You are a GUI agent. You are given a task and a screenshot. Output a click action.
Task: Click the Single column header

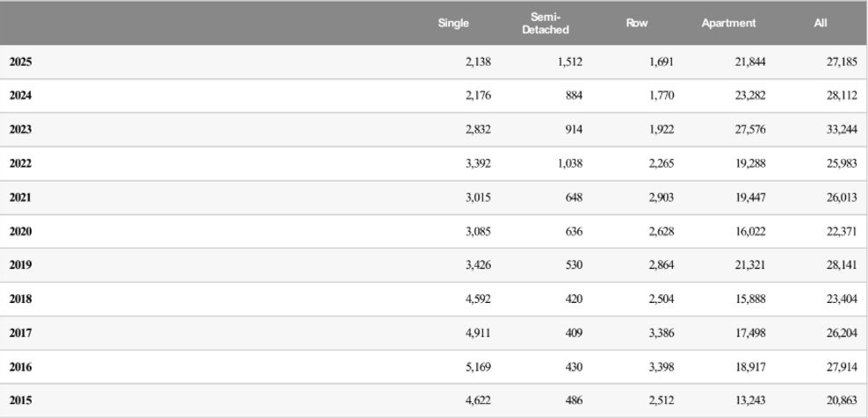453,24
